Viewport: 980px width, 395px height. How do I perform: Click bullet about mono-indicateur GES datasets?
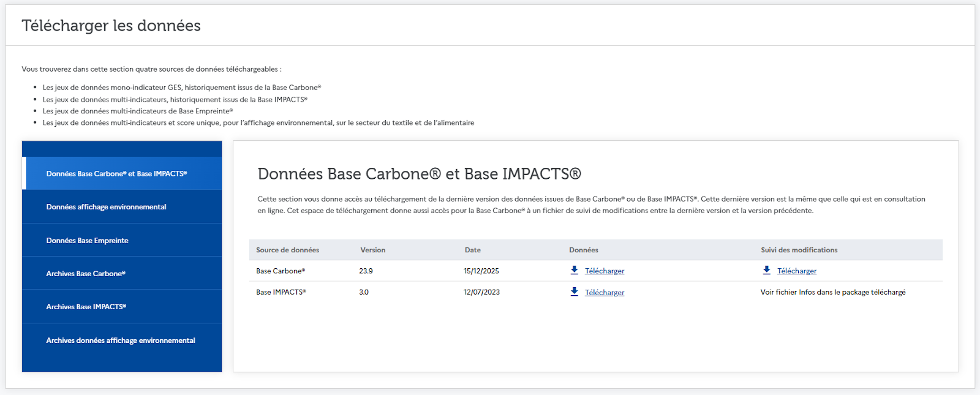pos(182,88)
